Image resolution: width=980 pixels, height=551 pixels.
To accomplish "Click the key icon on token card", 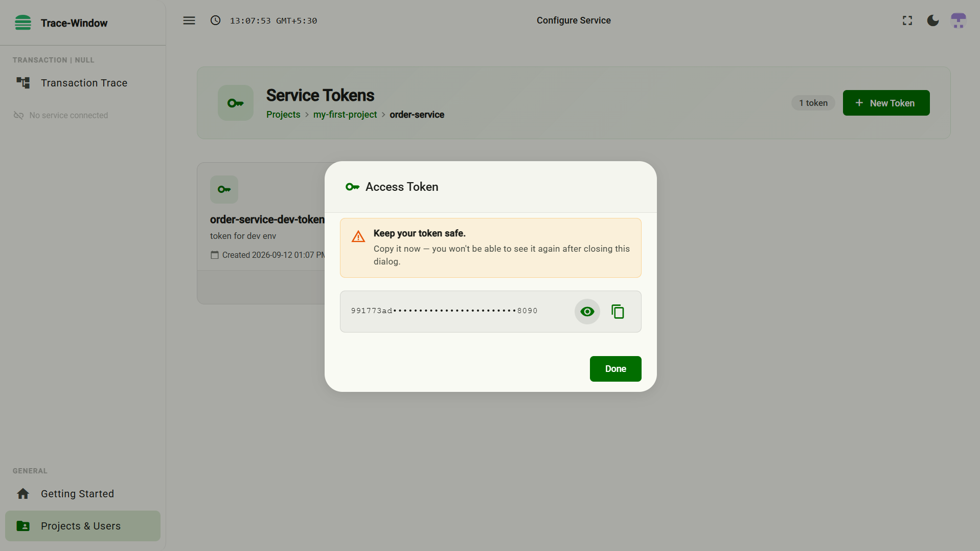I will [x=224, y=190].
